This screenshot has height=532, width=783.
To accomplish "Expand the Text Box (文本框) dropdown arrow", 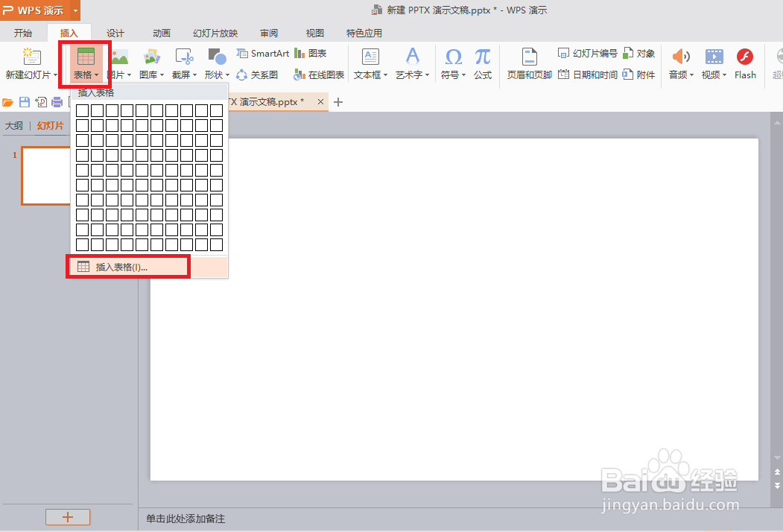I will tap(385, 75).
